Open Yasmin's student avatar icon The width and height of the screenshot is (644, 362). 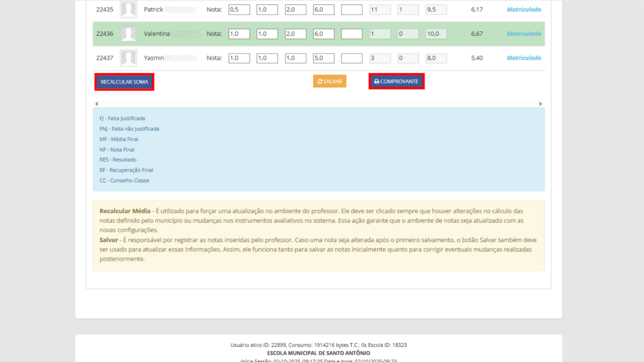[128, 58]
